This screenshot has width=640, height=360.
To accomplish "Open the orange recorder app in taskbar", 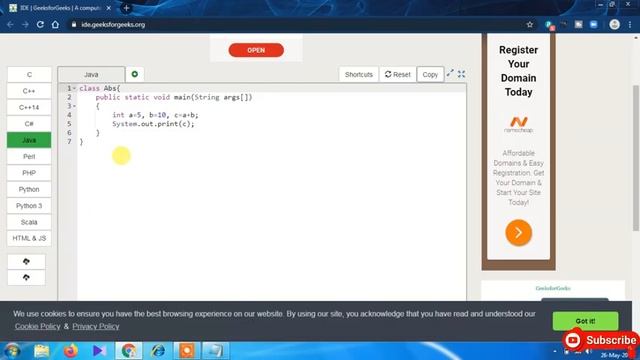I will click(187, 351).
